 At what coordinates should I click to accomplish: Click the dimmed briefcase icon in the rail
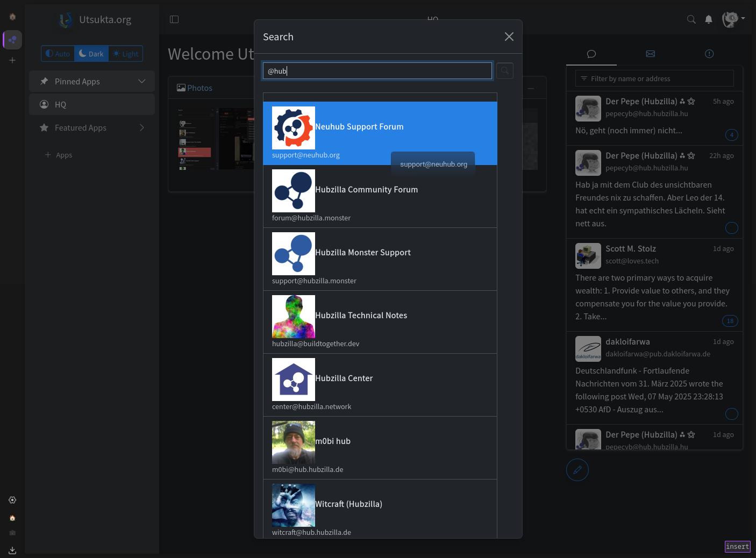(12, 533)
